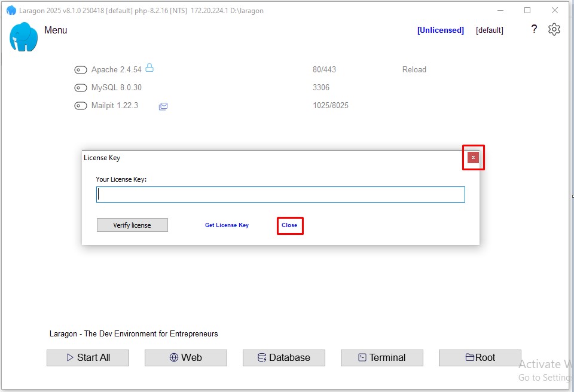Toggle the Apache 2.4.54 service switch

click(x=81, y=70)
